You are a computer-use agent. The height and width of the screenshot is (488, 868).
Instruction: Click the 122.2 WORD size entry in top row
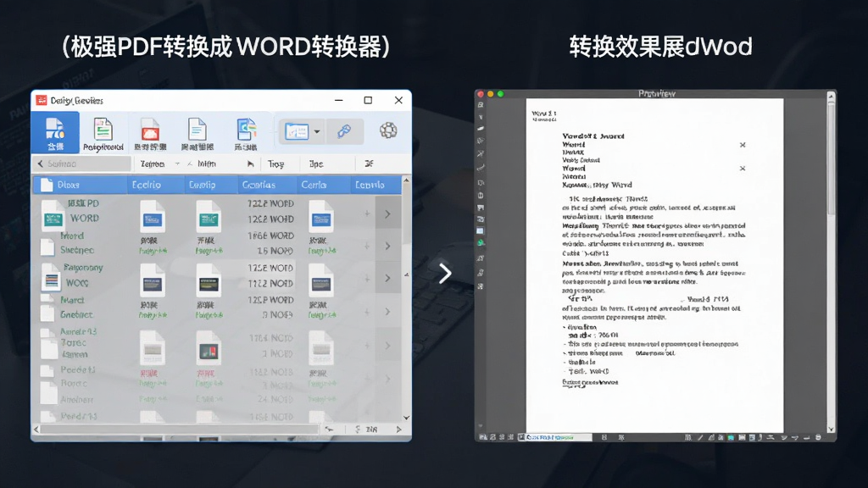tap(270, 203)
